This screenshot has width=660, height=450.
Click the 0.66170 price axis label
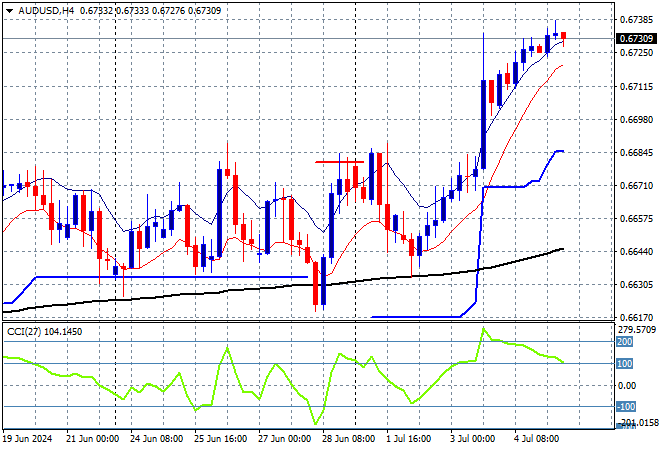point(638,317)
